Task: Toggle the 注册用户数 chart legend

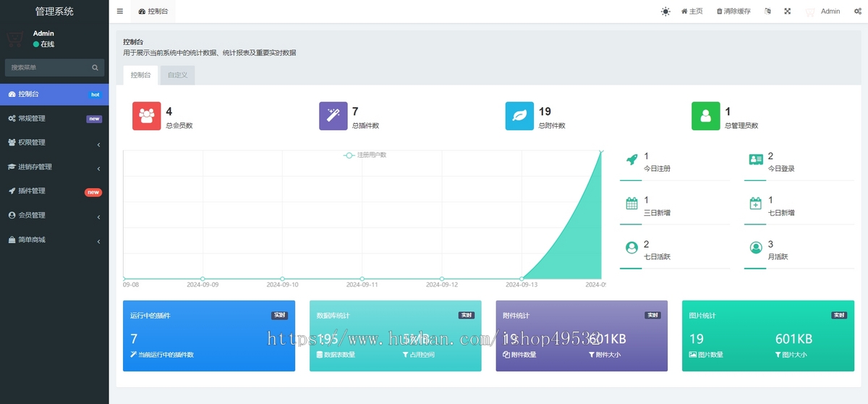Action: point(365,155)
